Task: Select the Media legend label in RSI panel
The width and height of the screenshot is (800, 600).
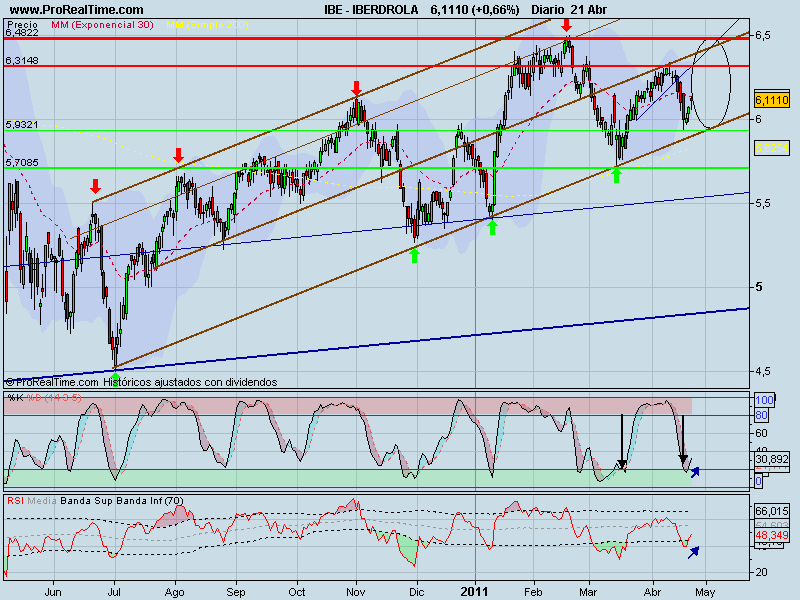Action: coord(42,501)
